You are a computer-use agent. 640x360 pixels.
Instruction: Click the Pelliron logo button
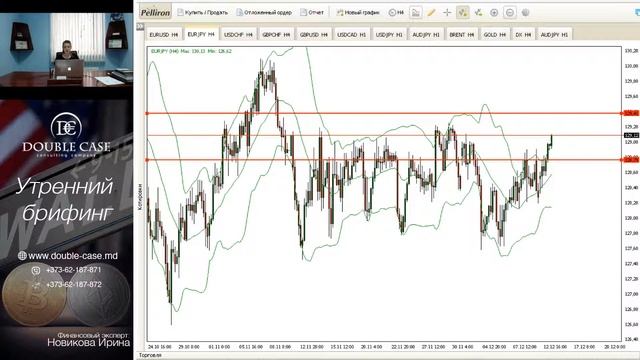(x=155, y=13)
